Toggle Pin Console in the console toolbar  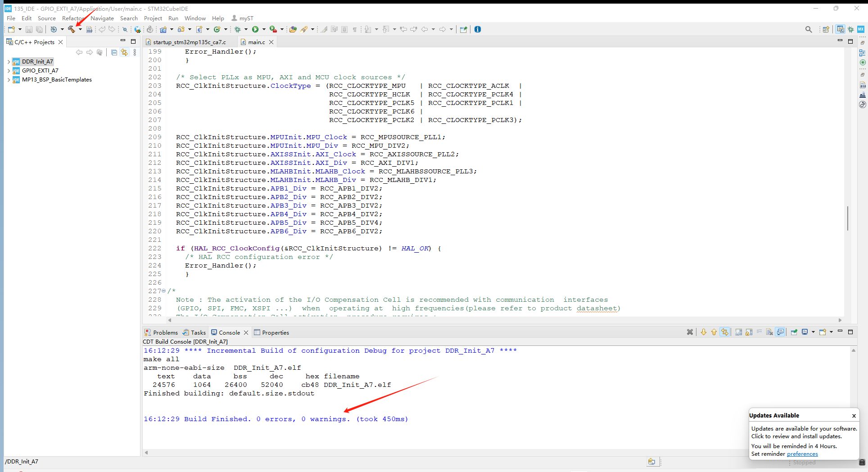[794, 332]
